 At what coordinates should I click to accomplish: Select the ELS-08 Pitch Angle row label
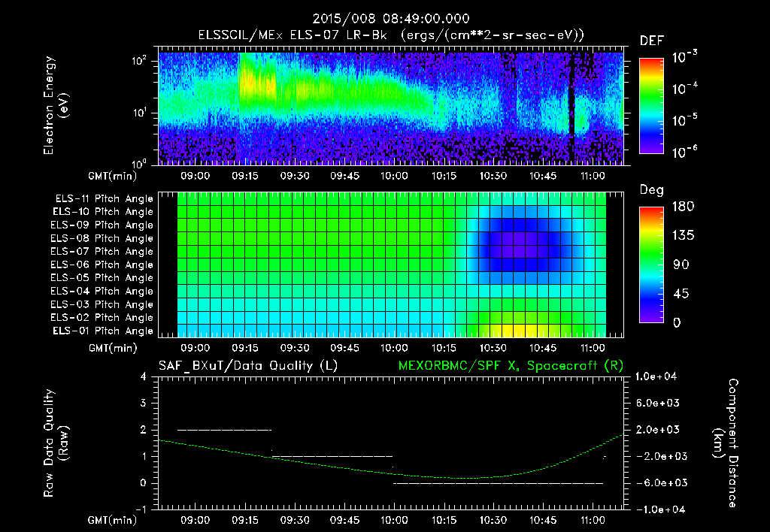[x=102, y=238]
